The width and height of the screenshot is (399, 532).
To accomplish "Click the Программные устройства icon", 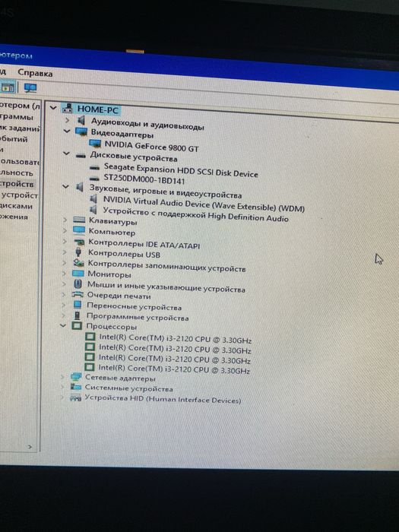I will 78,315.
